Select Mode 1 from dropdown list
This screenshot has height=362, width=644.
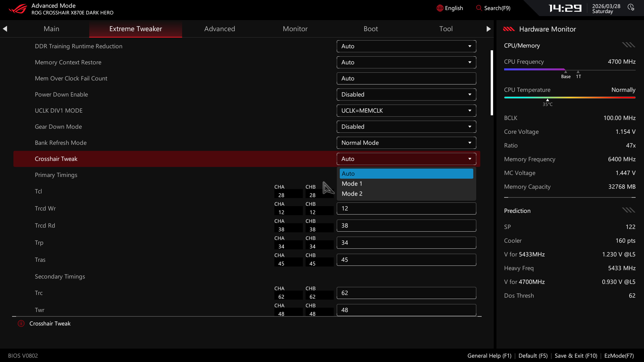coord(406,184)
